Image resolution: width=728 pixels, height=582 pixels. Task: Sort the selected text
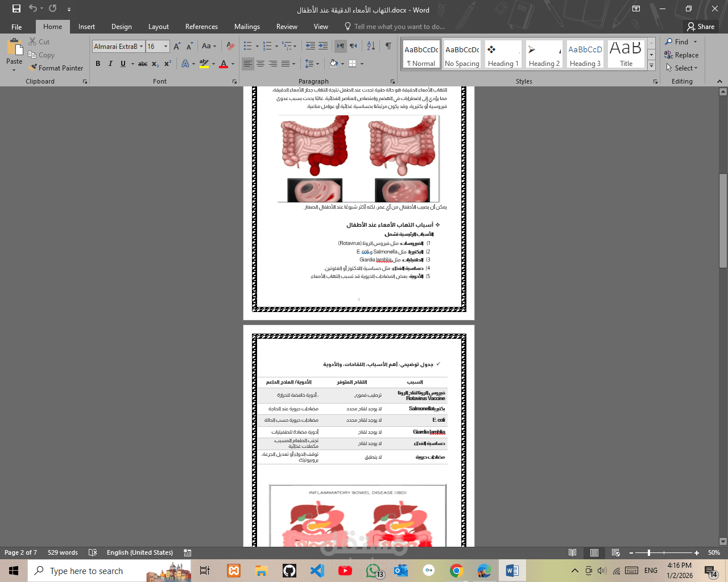click(x=371, y=46)
